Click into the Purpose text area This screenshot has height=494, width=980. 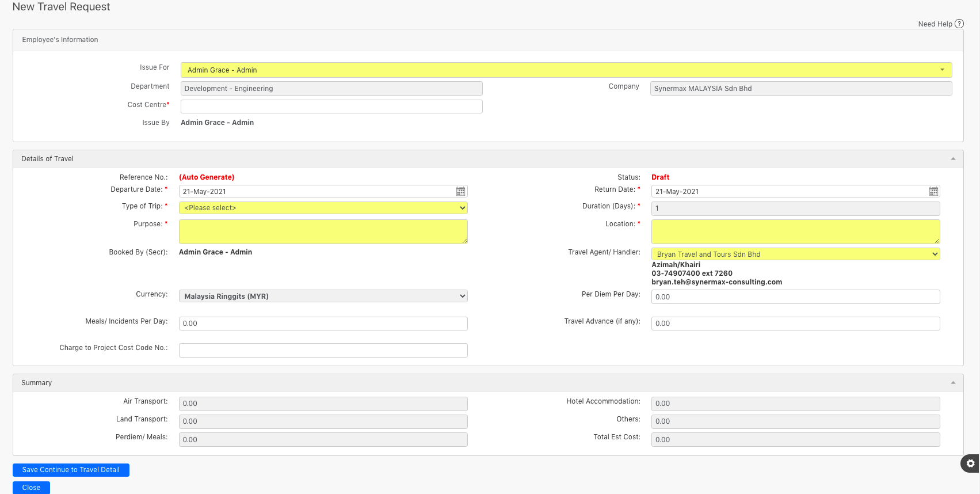[x=323, y=231]
